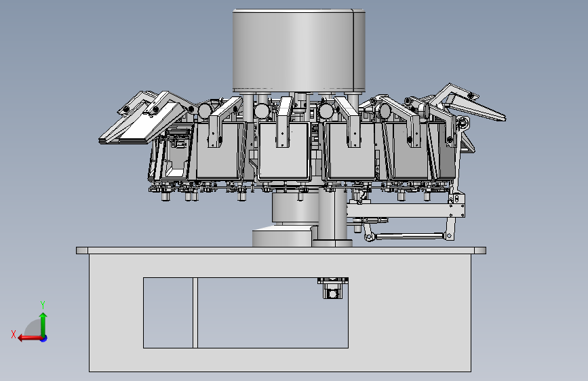Select the flat table top plate

pos(281,251)
